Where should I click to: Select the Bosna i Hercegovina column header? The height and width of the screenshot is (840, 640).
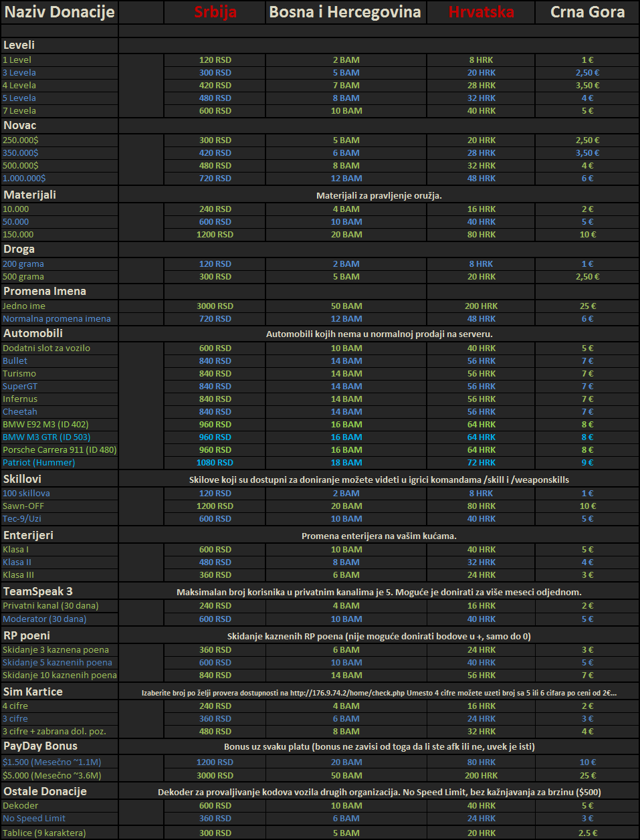345,12
